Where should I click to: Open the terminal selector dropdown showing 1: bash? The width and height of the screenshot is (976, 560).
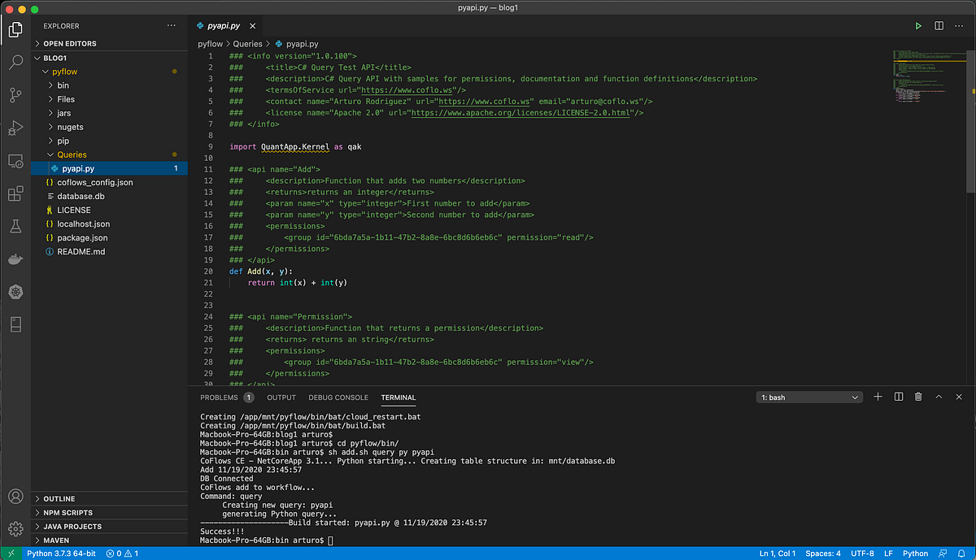pyautogui.click(x=808, y=397)
